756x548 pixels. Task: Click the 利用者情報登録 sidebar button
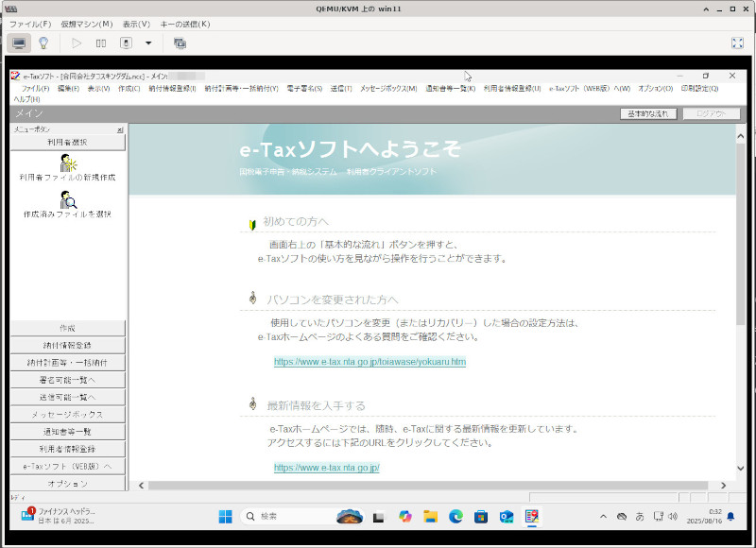[67, 449]
